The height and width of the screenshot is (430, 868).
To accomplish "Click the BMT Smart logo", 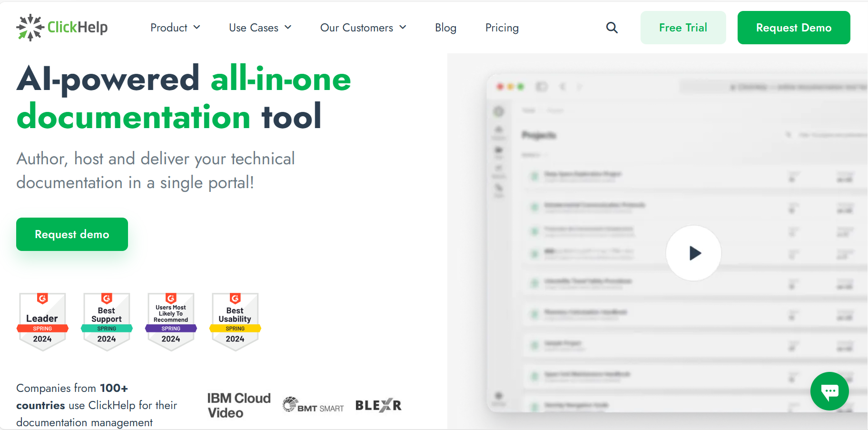I will point(313,405).
